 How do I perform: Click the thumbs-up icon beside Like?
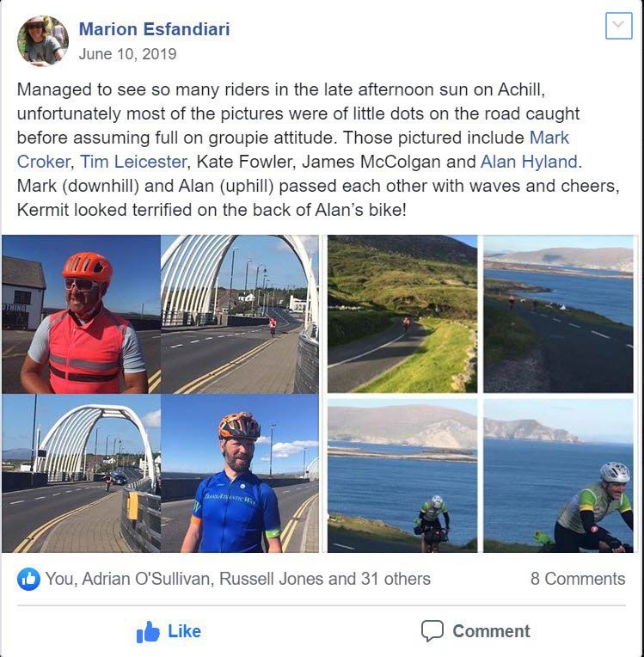point(148,632)
